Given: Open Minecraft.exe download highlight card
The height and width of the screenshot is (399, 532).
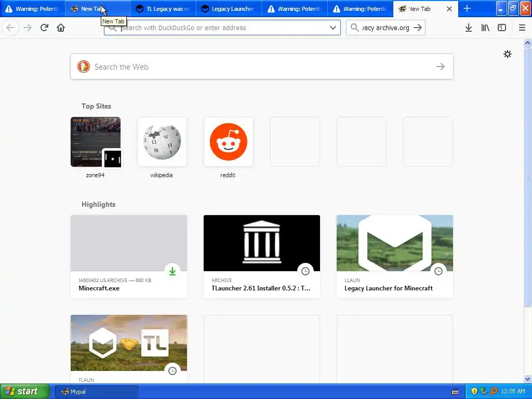Looking at the screenshot, I should (x=129, y=257).
